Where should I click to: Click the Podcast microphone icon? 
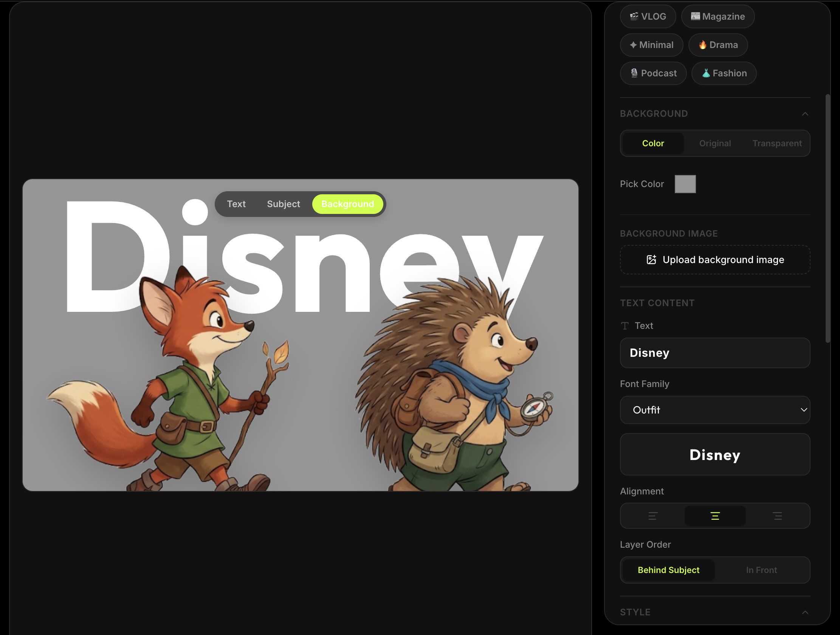[x=634, y=73]
